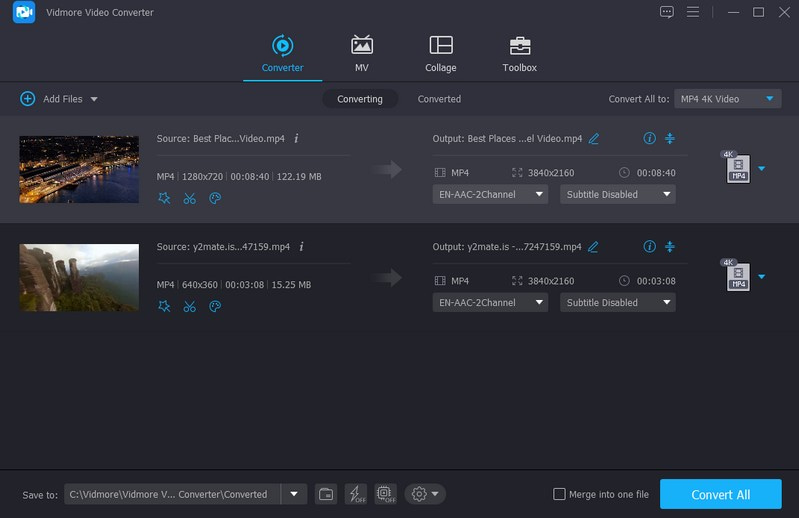The width and height of the screenshot is (799, 518).
Task: Open the Convert All to format dropdown
Action: click(x=727, y=99)
